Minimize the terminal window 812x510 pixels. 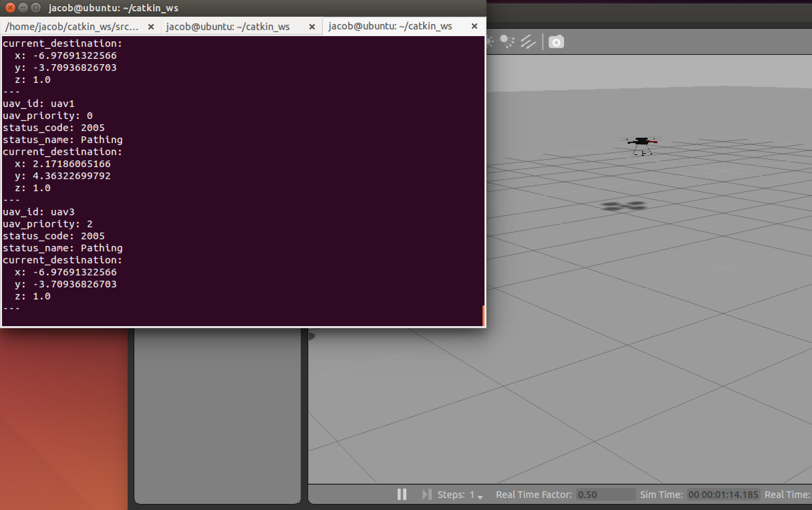pos(23,7)
